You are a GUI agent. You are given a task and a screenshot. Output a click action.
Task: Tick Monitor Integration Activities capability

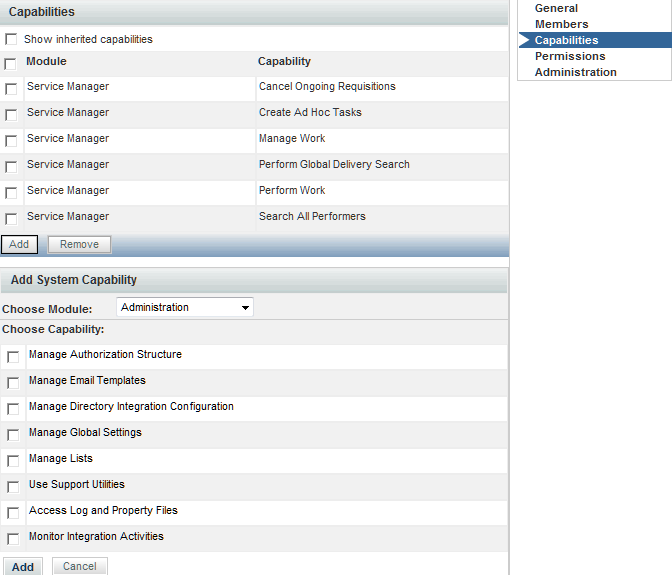coord(13,539)
